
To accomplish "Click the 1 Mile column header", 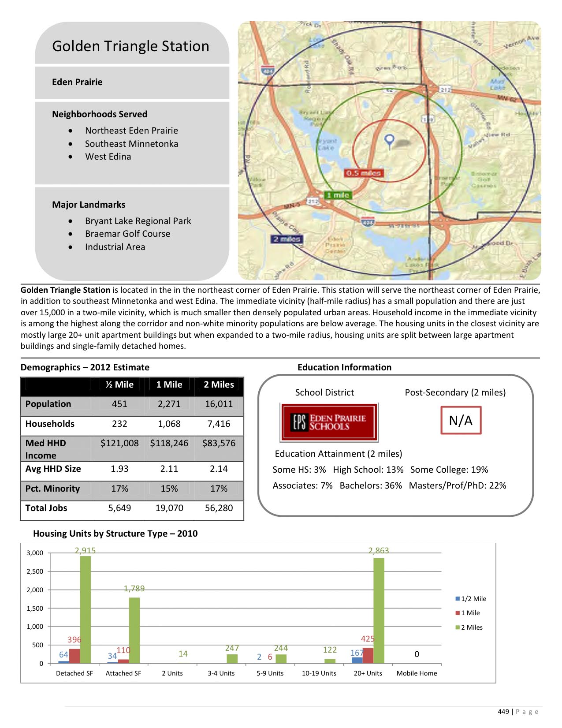I will tap(169, 385).
